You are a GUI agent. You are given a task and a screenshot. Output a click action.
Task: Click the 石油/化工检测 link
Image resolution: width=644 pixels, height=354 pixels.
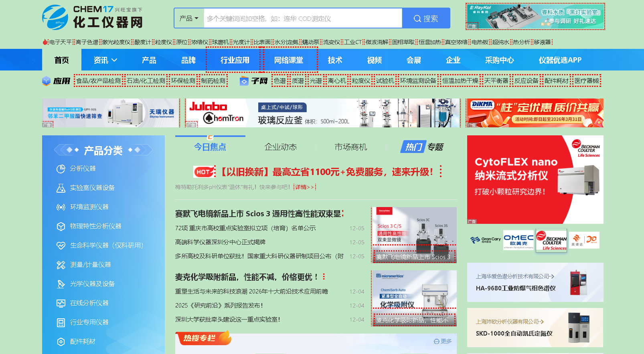coord(146,81)
